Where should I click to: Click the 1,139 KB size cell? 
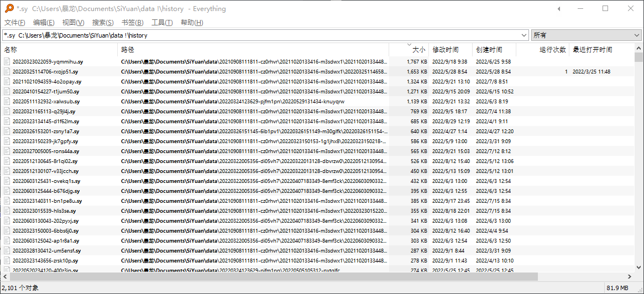(x=417, y=102)
